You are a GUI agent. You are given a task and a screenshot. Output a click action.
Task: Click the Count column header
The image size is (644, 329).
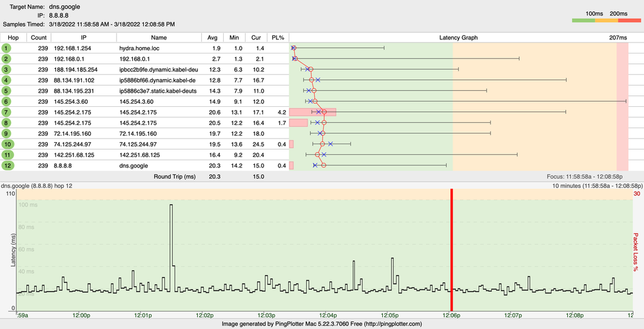coord(39,38)
